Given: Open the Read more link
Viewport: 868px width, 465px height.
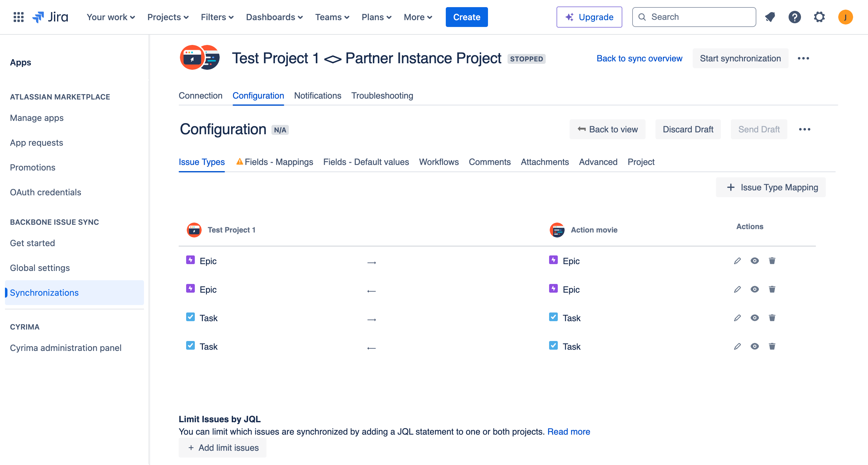Looking at the screenshot, I should [568, 431].
